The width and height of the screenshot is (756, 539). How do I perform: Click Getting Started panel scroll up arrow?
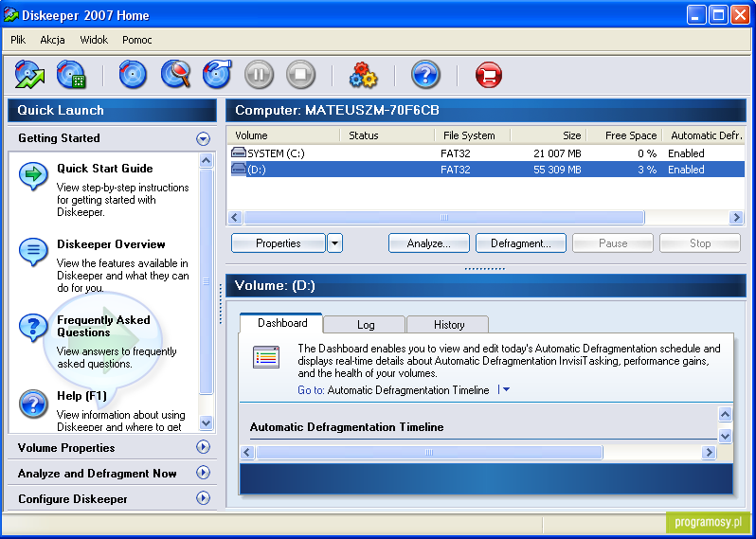click(206, 160)
